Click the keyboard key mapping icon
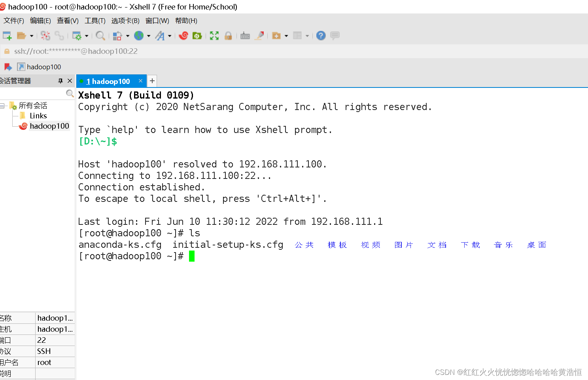The image size is (588, 380). [245, 36]
